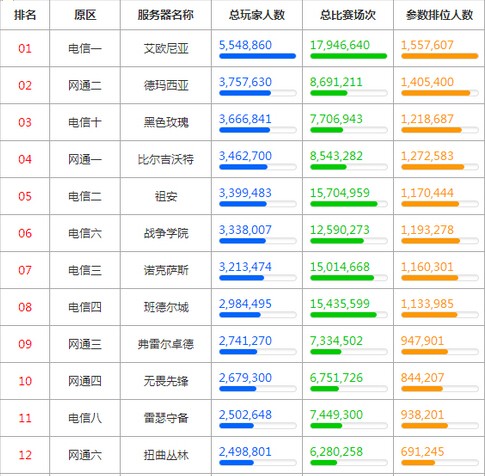This screenshot has height=476, width=485.
Task: Click region 网通三
Action: 85,345
